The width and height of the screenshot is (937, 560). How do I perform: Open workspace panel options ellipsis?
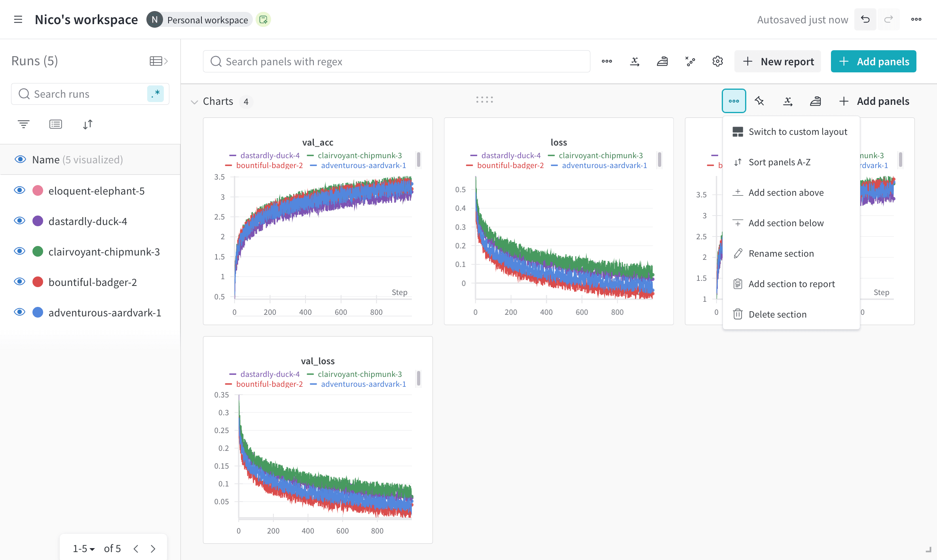[x=607, y=61]
